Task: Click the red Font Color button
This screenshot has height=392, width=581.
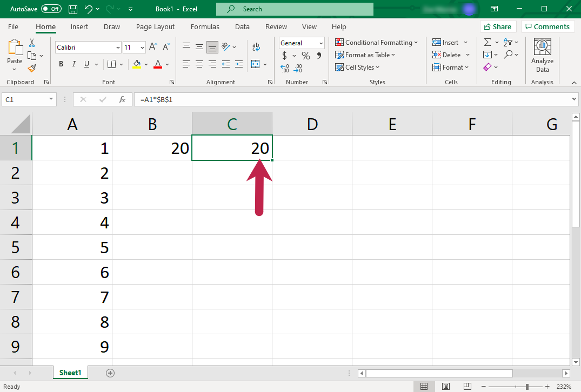Action: [158, 64]
